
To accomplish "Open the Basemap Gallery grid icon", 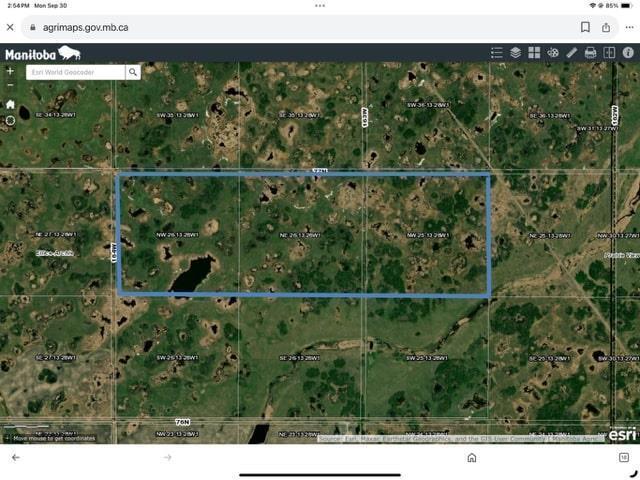I will click(534, 53).
